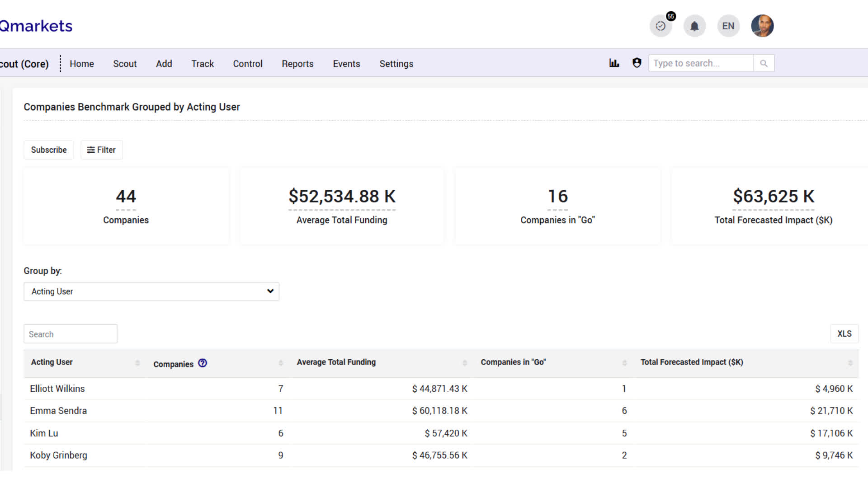Click the admin shield icon
Screen dimensions: 868x488
point(637,63)
